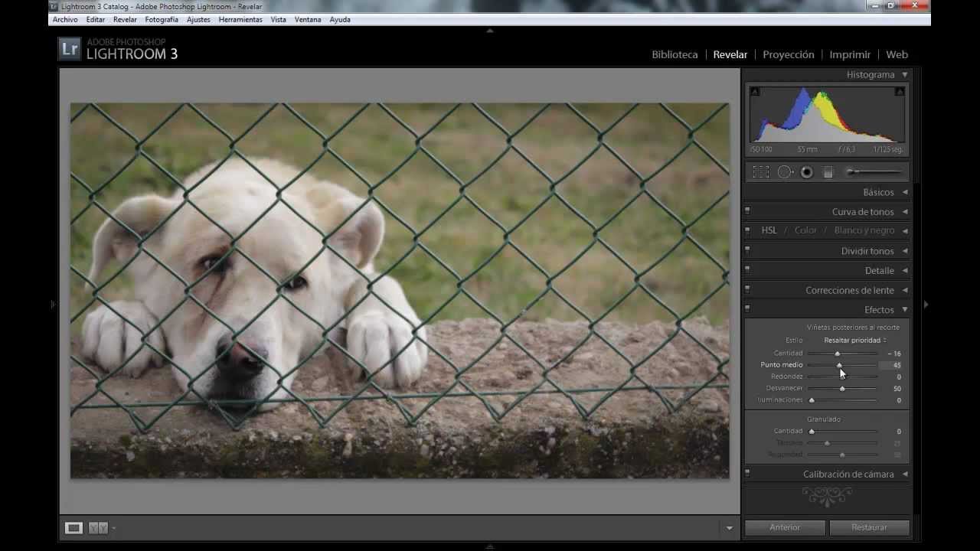Expand the Curva de tonos panel
980x551 pixels.
pos(905,212)
